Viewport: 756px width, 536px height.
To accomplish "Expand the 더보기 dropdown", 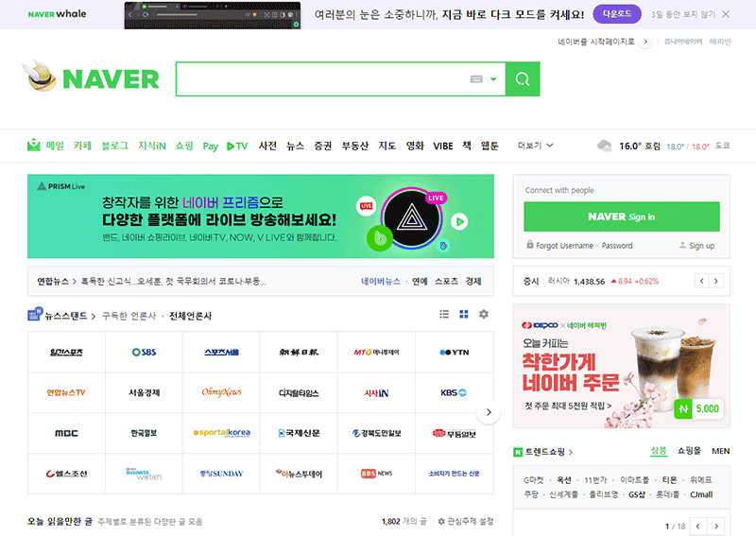I will point(535,146).
